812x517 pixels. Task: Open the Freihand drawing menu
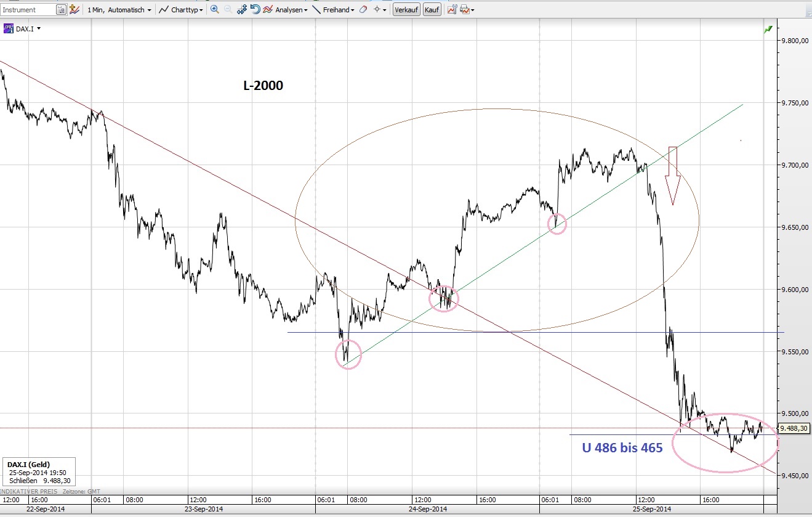pos(337,9)
